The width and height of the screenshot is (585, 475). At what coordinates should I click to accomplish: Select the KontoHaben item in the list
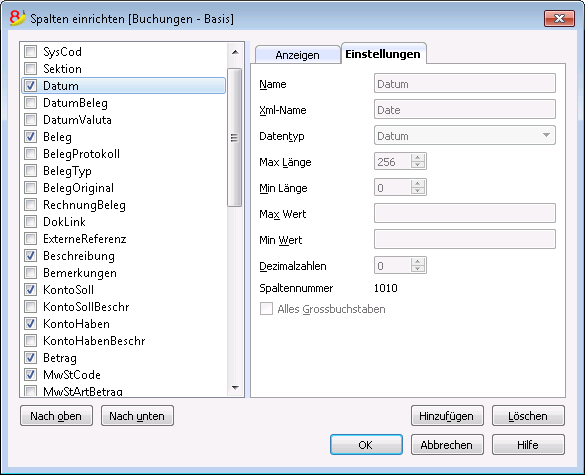(x=76, y=324)
